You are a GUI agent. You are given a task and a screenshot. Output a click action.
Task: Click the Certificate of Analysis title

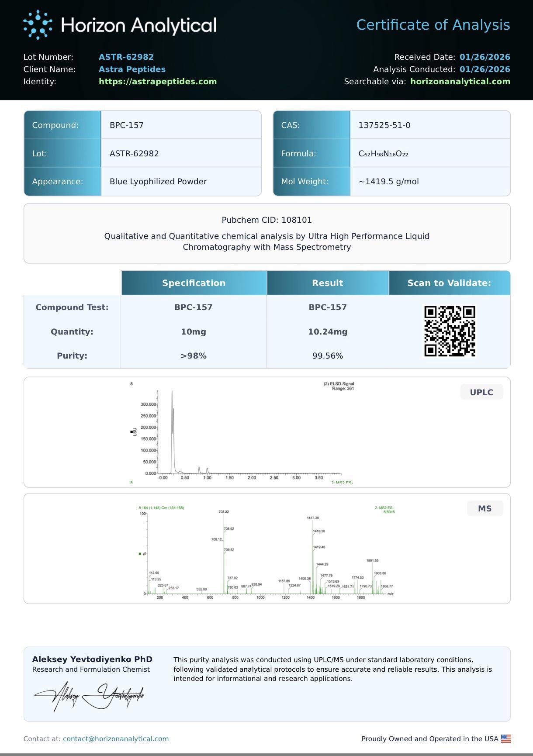click(433, 25)
